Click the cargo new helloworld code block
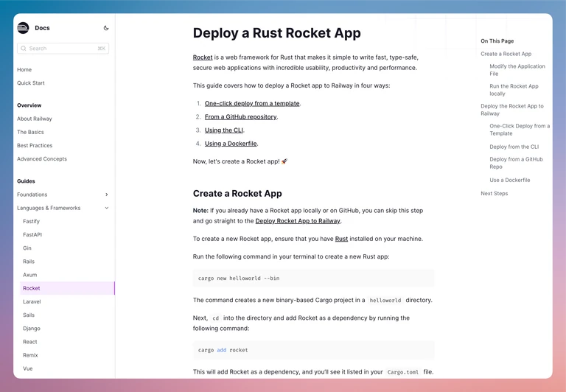 [x=313, y=279]
